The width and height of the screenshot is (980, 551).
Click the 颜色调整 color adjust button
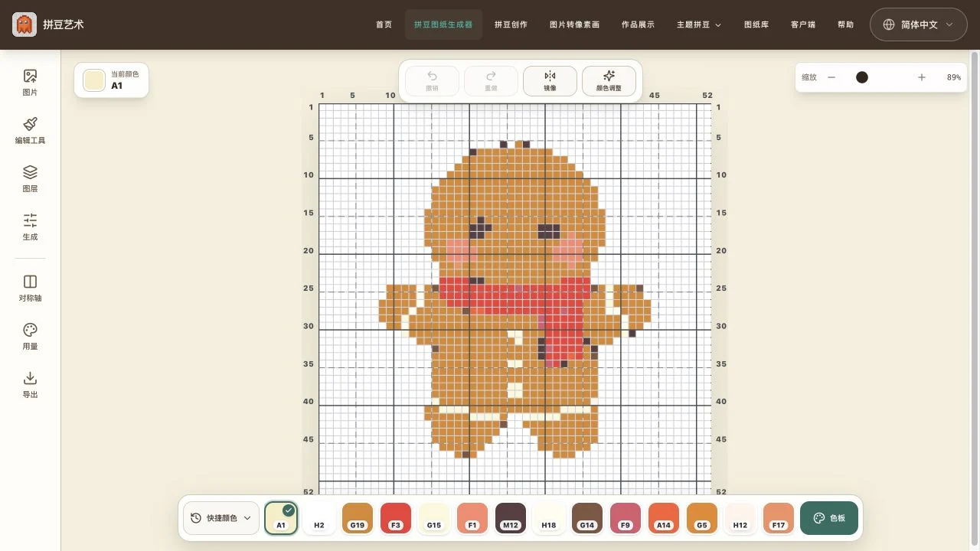click(x=609, y=80)
